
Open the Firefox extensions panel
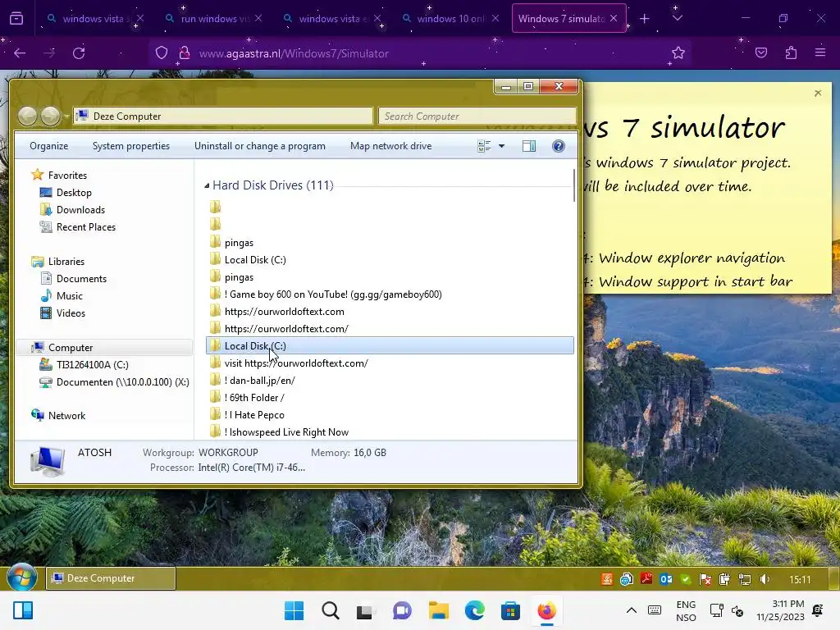pyautogui.click(x=791, y=53)
